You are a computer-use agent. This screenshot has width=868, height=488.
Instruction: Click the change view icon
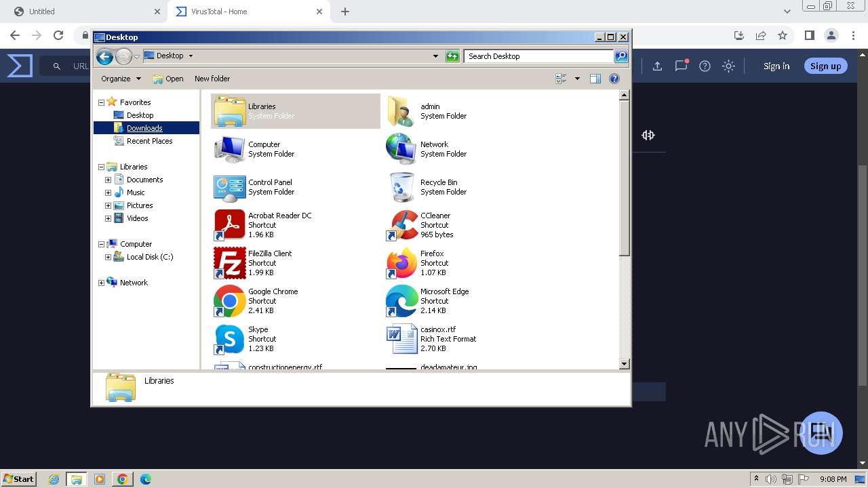click(561, 79)
